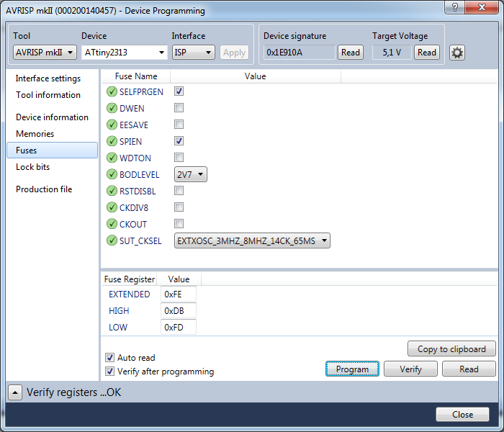Enable the EESAVE fuse checkbox
The image size is (504, 432).
click(179, 125)
